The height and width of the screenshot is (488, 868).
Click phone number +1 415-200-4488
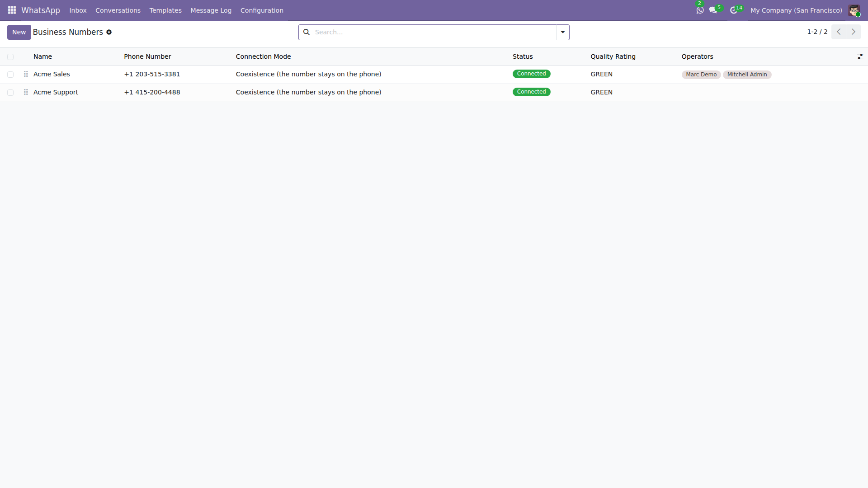tap(152, 92)
